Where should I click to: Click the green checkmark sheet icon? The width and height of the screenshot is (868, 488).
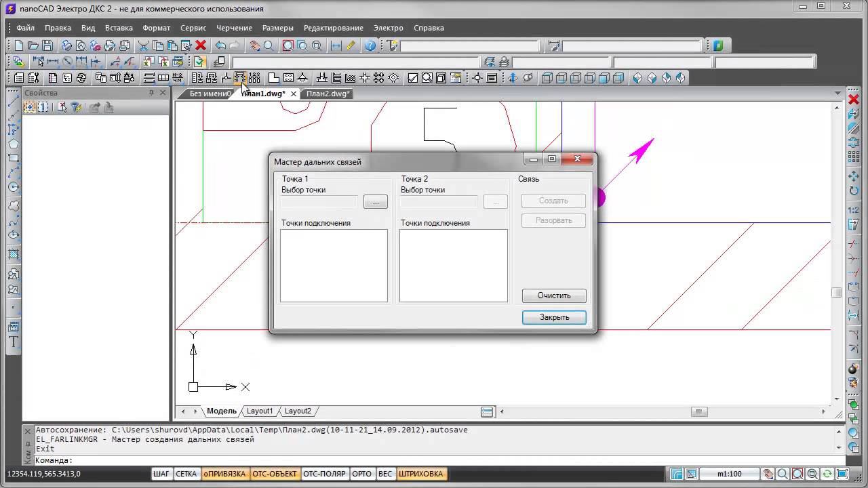click(199, 62)
